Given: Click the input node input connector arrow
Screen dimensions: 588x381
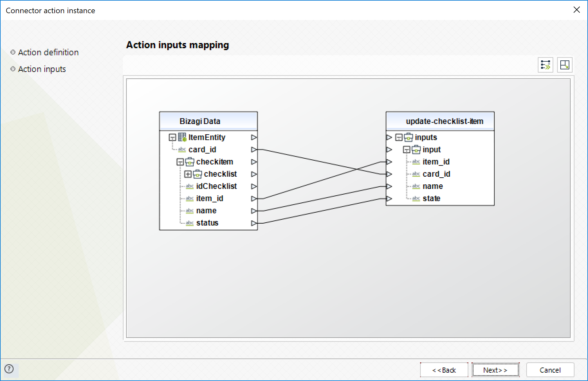Looking at the screenshot, I should pos(389,150).
